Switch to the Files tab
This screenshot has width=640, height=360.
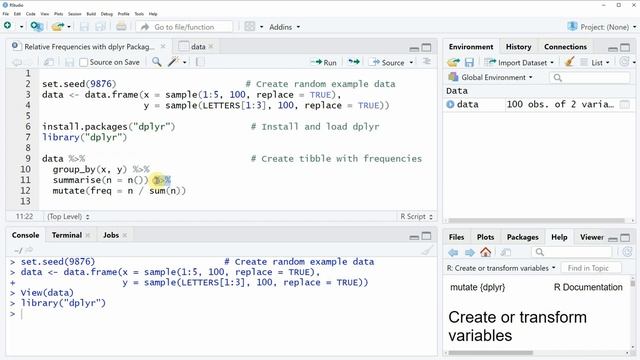point(456,237)
